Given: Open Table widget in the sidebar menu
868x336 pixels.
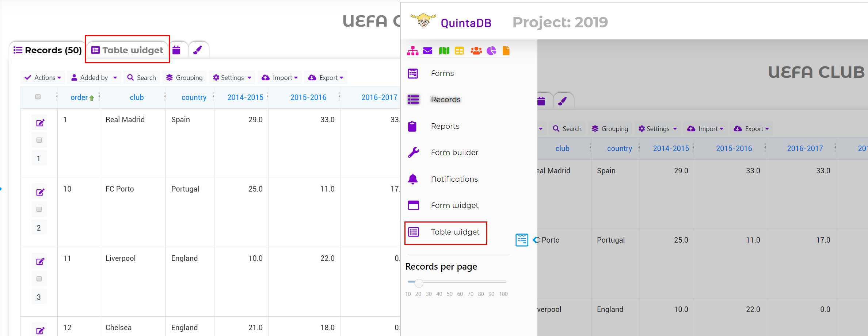Looking at the screenshot, I should [x=455, y=232].
